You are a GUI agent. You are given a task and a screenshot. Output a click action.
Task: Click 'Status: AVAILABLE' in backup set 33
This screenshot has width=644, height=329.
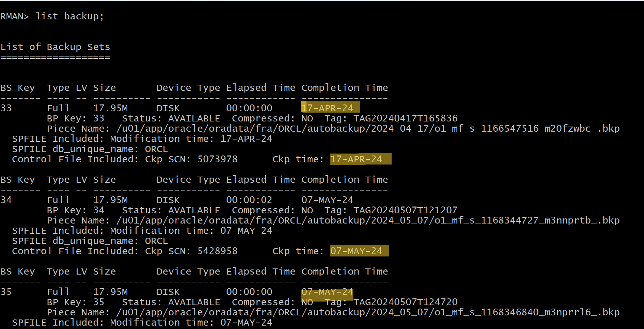(x=171, y=118)
